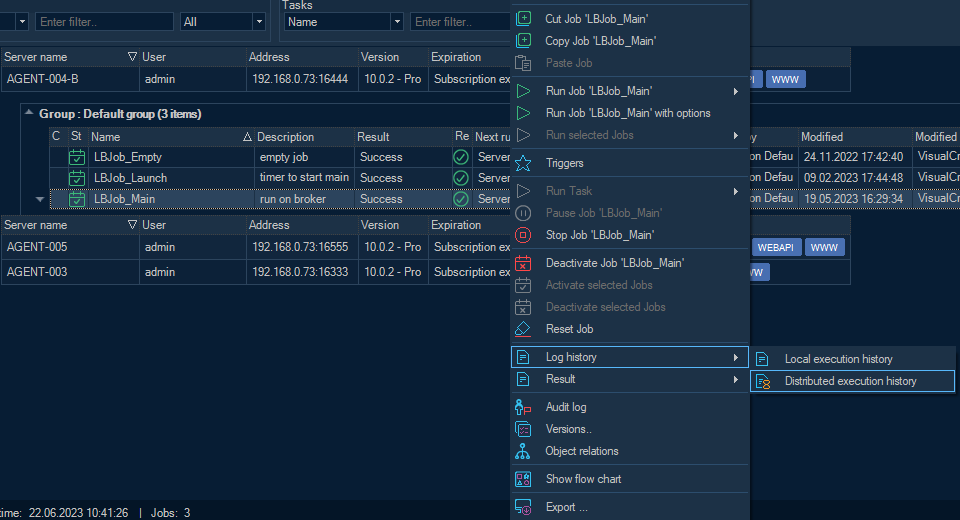The height and width of the screenshot is (520, 960).
Task: Click the Reset Job eraser icon
Action: pyautogui.click(x=523, y=329)
